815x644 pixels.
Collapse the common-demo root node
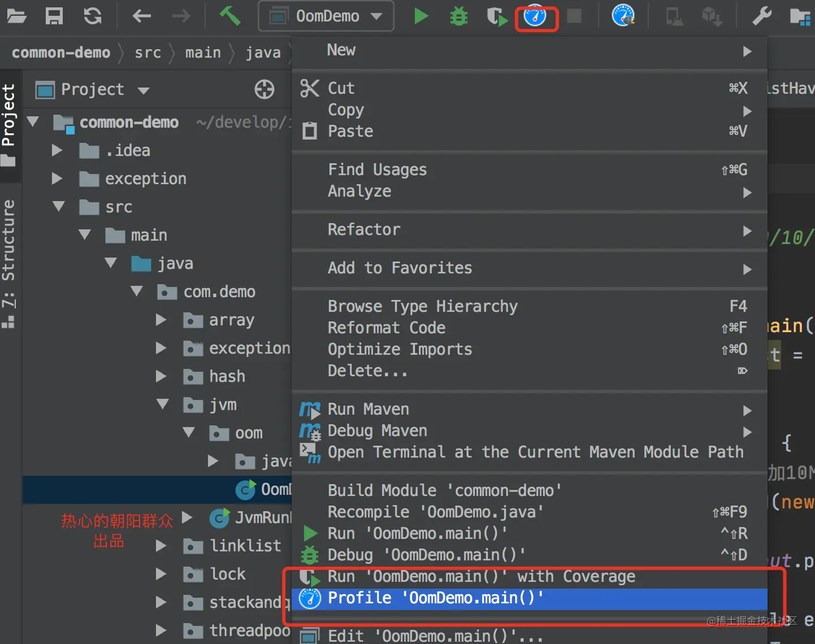[x=33, y=121]
